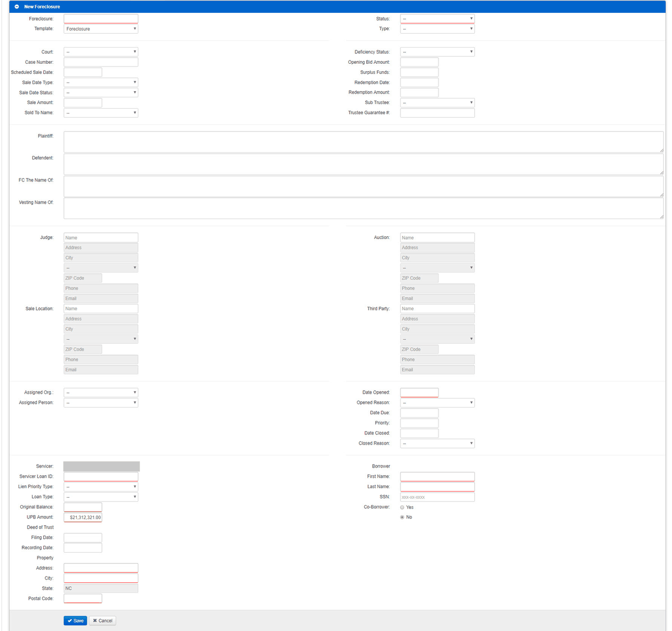Image resolution: width=672 pixels, height=631 pixels.
Task: Open the Deficiency Status dropdown
Action: 437,52
